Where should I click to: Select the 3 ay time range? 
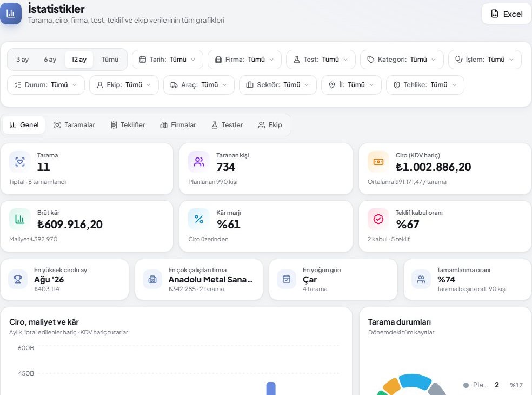(22, 60)
